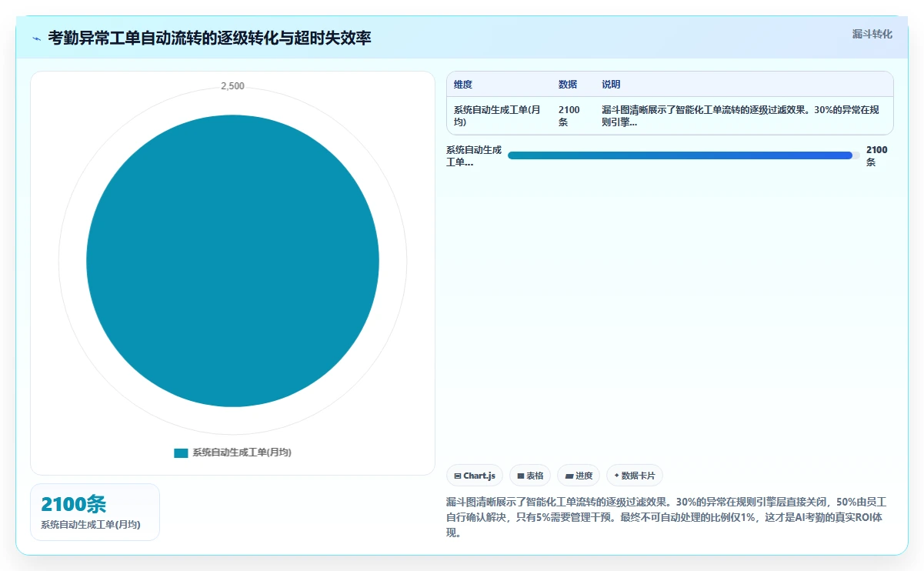Click the 漏斗转化 label in header
The width and height of the screenshot is (924, 571).
(x=872, y=34)
